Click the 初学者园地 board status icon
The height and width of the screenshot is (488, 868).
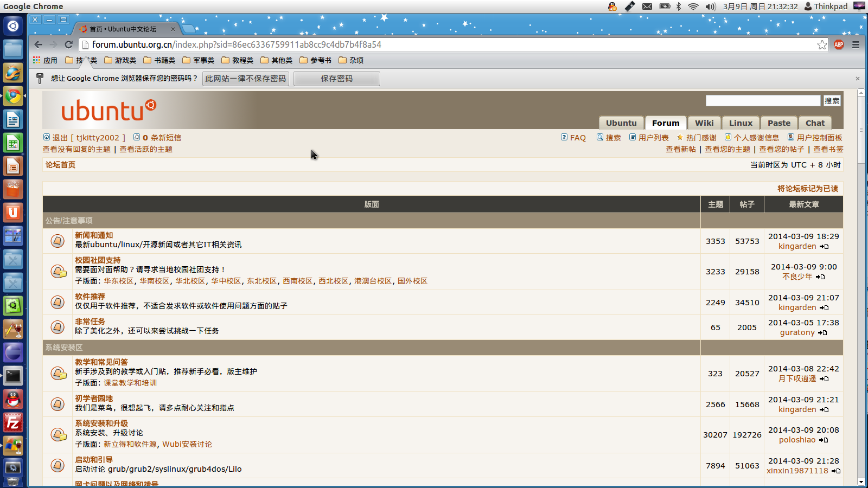[x=58, y=404]
